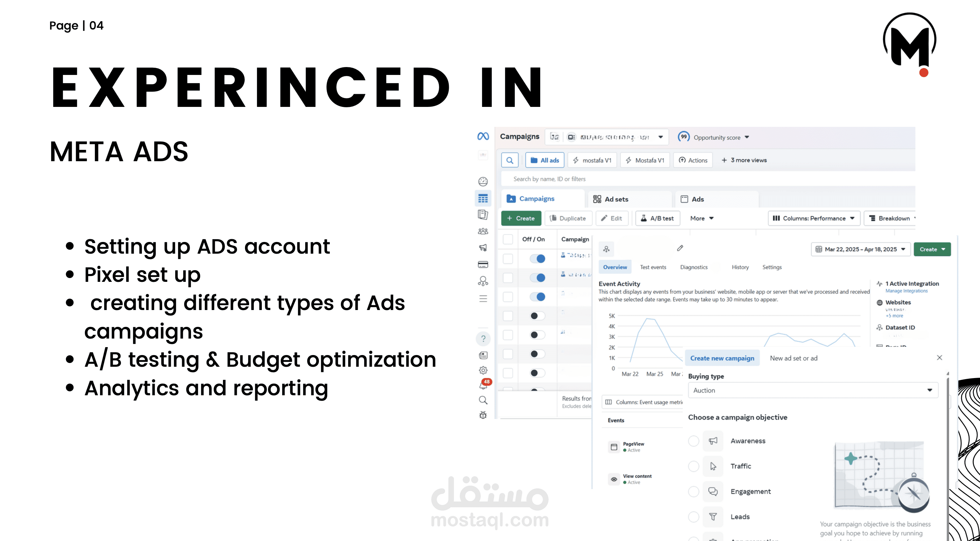980x541 pixels.
Task: Turn off the third campaign's blue toggle
Action: pos(537,297)
